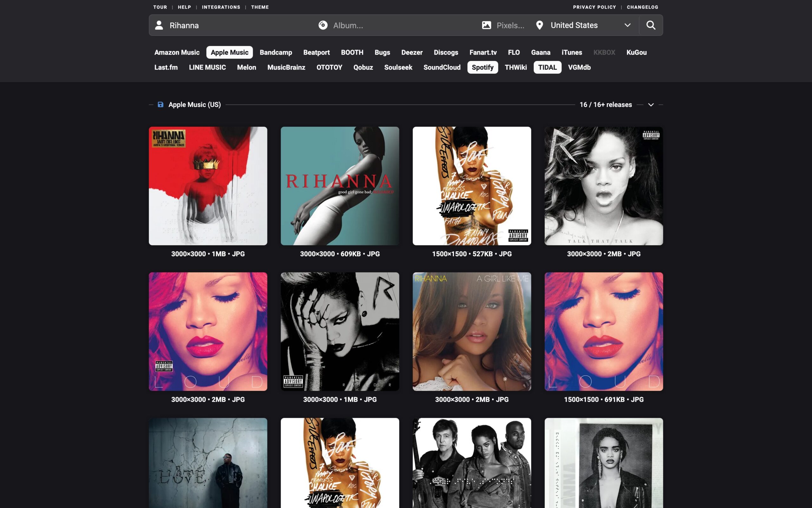Toggle the Beatport source
The height and width of the screenshot is (508, 812).
[317, 52]
